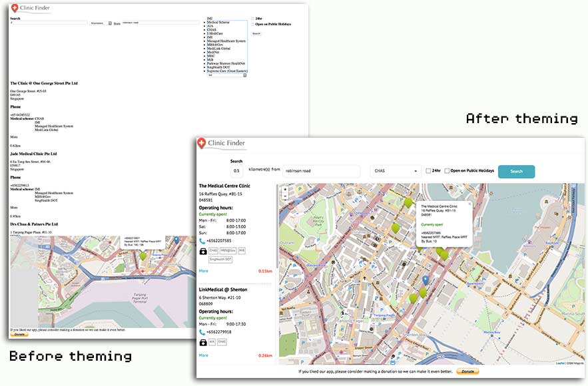
Task: Click the phone icon under LinkMedical @ Shenton
Action: [x=202, y=331]
